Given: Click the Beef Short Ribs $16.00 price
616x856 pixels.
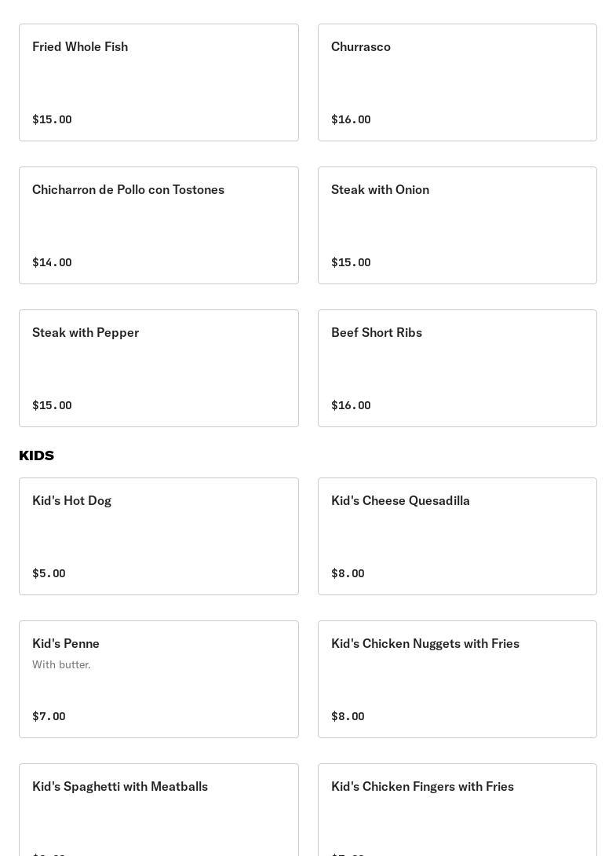Looking at the screenshot, I should [351, 405].
